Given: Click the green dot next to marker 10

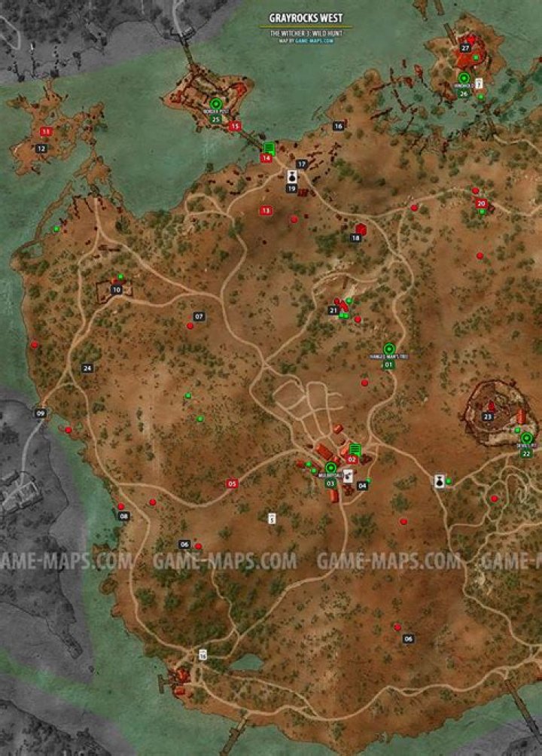Looking at the screenshot, I should [120, 277].
